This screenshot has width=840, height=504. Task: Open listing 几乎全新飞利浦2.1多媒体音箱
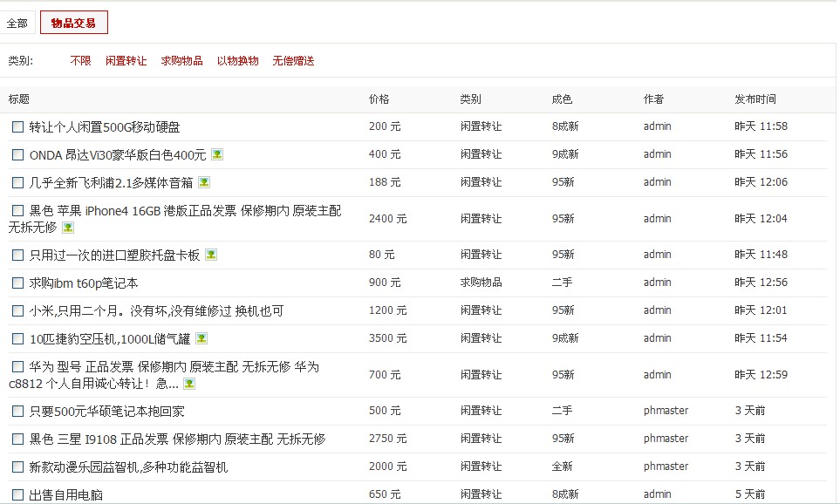[x=111, y=182]
